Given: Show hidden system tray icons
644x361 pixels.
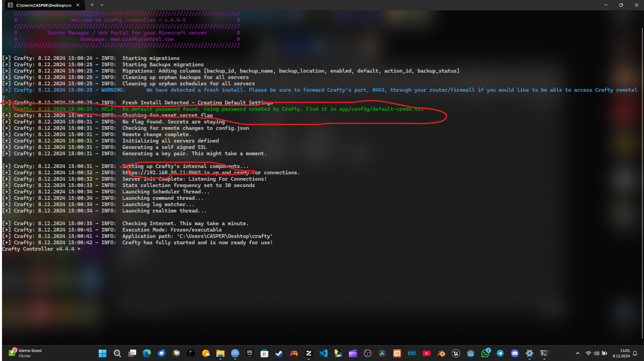Looking at the screenshot, I should (578, 353).
